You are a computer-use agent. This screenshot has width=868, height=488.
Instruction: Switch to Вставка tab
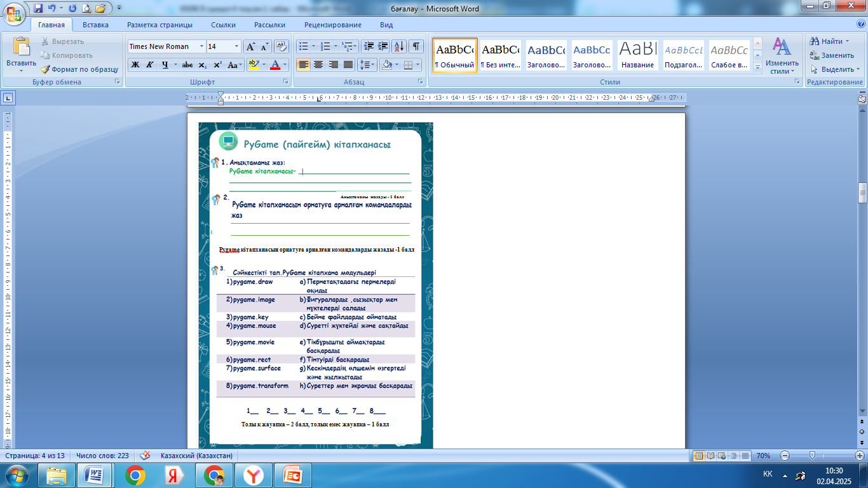(x=95, y=25)
